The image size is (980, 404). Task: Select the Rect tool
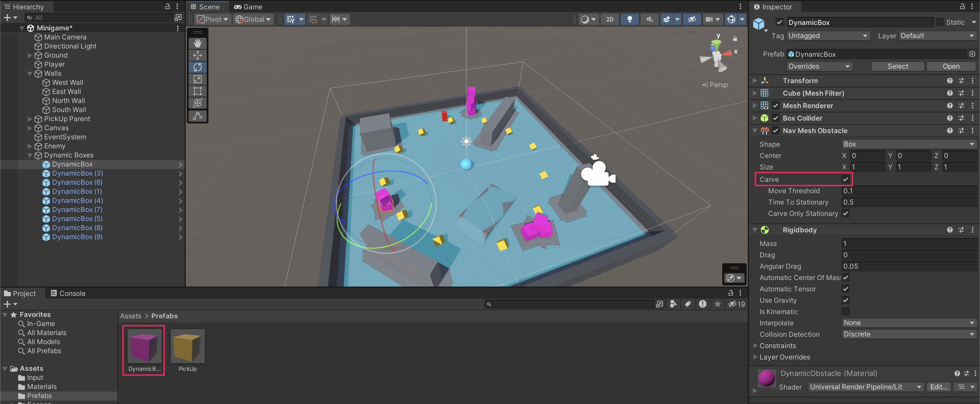pyautogui.click(x=197, y=91)
